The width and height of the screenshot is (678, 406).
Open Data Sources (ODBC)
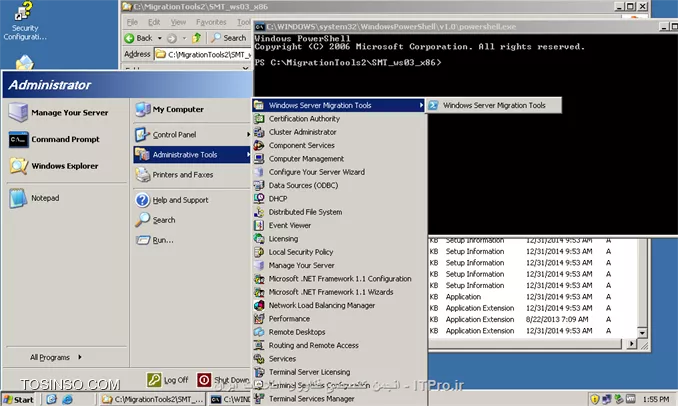point(303,185)
